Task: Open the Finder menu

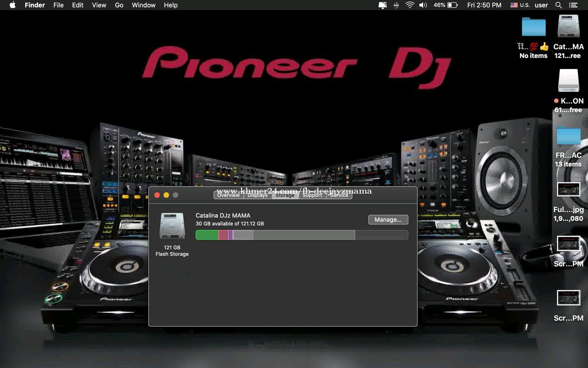Action: coord(35,5)
